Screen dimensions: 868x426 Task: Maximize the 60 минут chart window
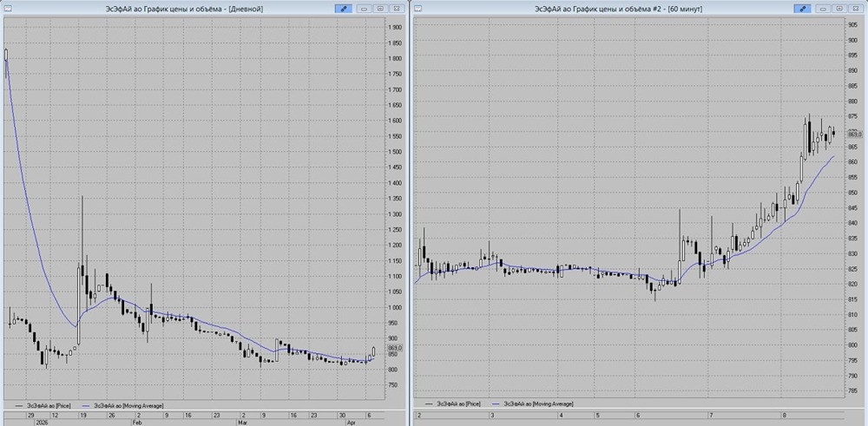839,9
